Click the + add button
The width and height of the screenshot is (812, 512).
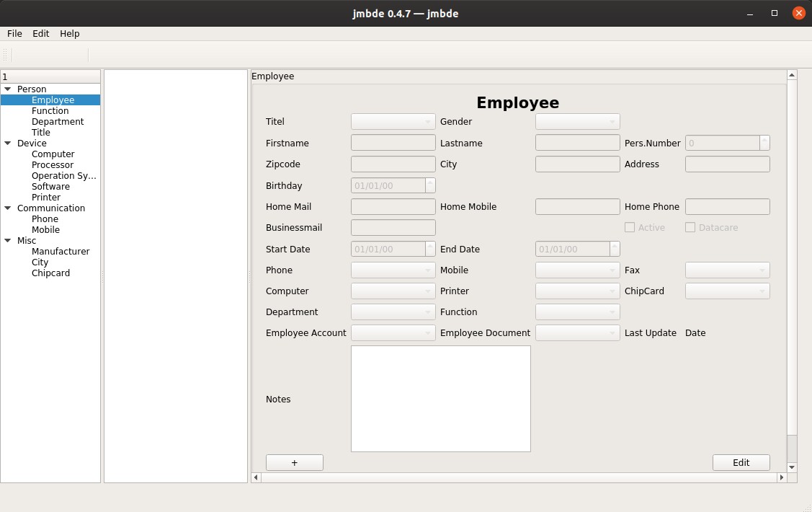click(x=294, y=463)
